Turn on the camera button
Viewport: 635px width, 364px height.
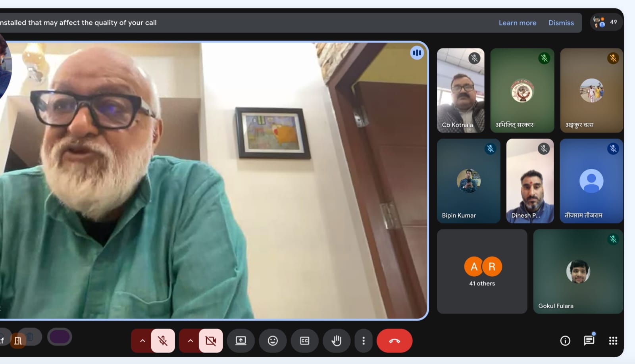pyautogui.click(x=211, y=341)
